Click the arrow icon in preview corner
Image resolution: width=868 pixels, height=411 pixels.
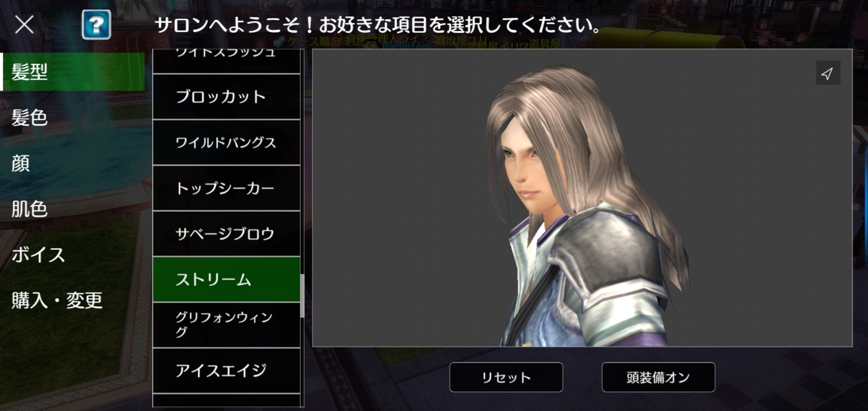828,73
